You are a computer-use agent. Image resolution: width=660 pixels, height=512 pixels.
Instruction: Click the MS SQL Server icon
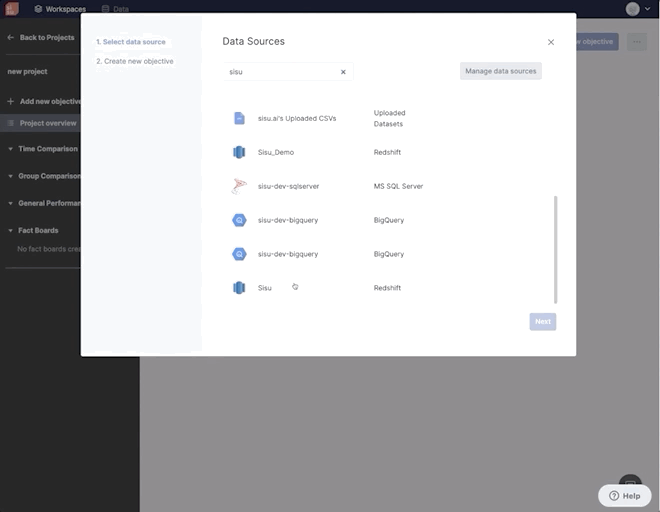[x=239, y=186]
